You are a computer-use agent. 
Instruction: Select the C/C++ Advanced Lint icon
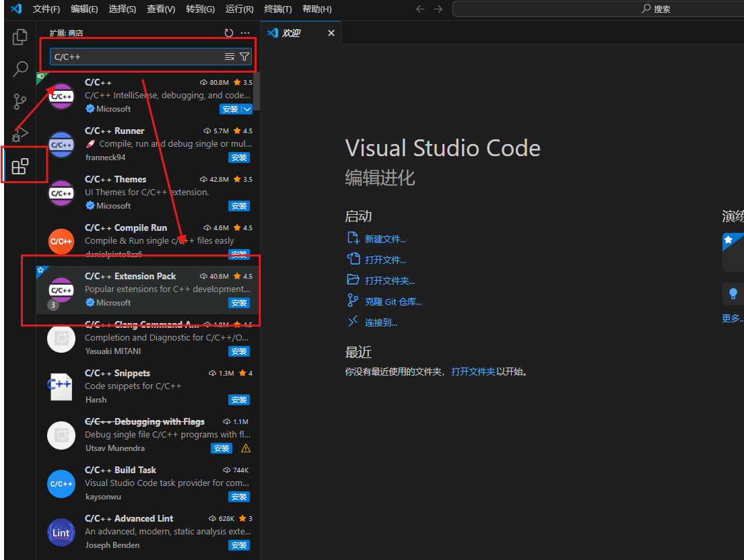click(x=61, y=532)
